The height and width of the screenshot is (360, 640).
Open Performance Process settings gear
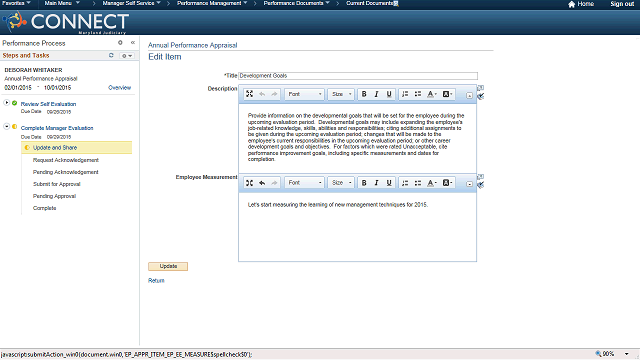coord(120,42)
